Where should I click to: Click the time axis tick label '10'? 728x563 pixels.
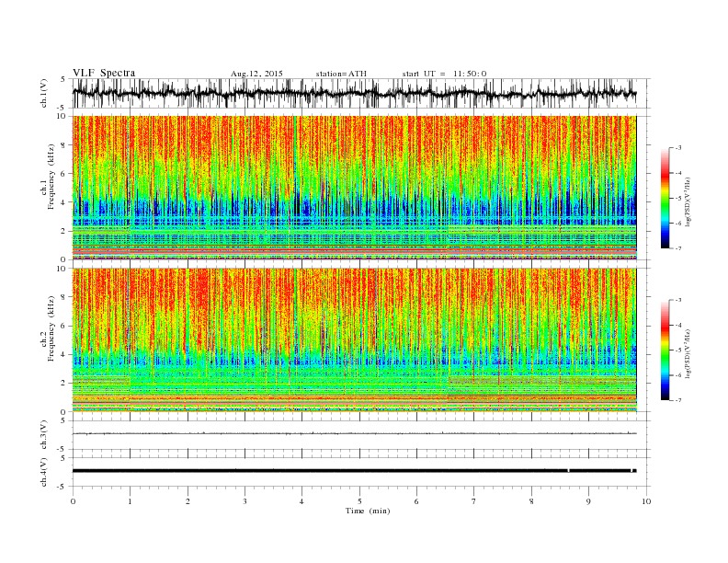(646, 501)
